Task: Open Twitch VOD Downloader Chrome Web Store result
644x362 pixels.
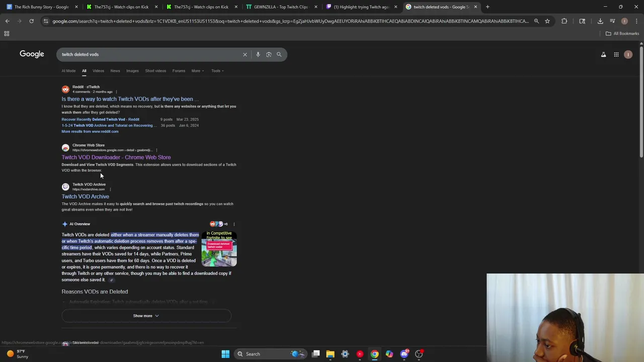Action: click(116, 157)
